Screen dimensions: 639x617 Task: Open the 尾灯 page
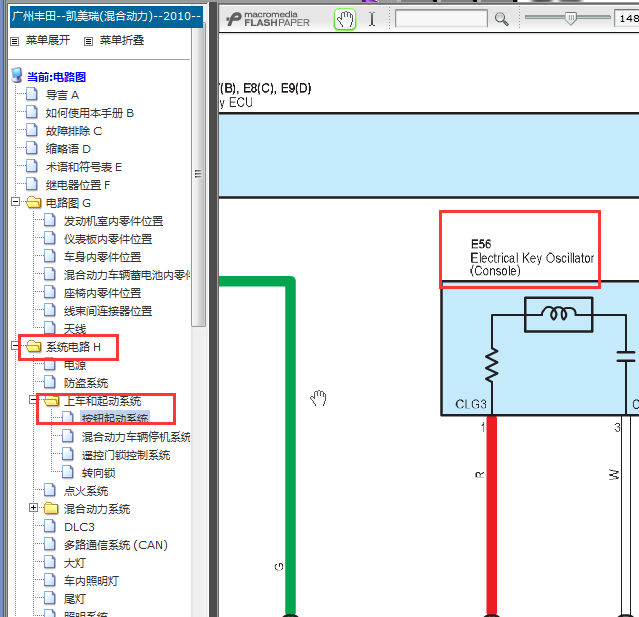pos(75,599)
